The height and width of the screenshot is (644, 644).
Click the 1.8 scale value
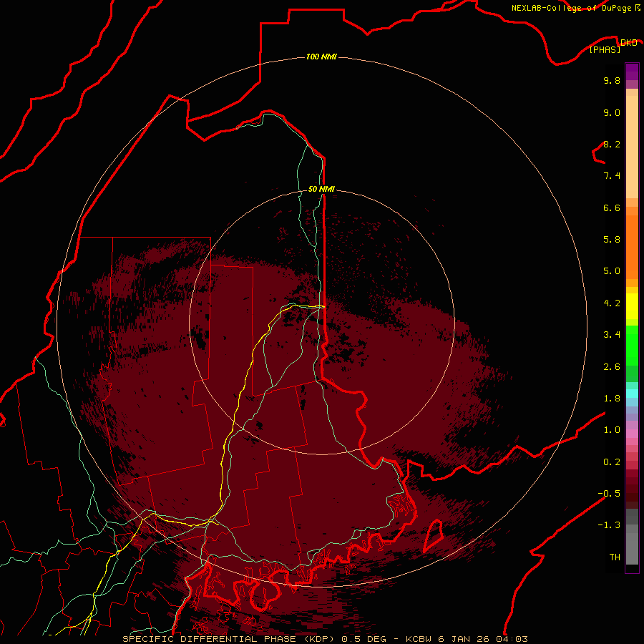click(x=612, y=399)
